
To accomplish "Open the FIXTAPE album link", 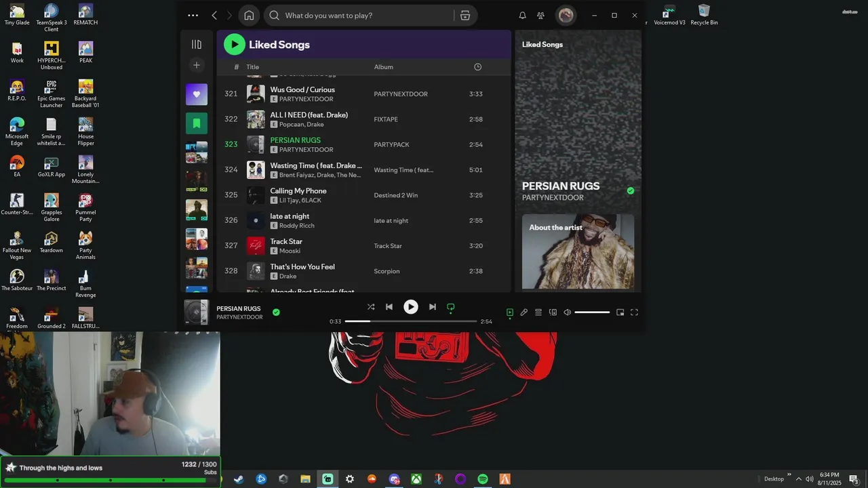I will click(386, 119).
